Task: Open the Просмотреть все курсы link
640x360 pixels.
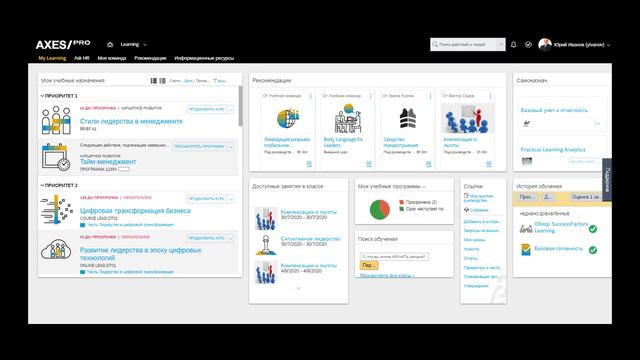Action: (x=387, y=276)
